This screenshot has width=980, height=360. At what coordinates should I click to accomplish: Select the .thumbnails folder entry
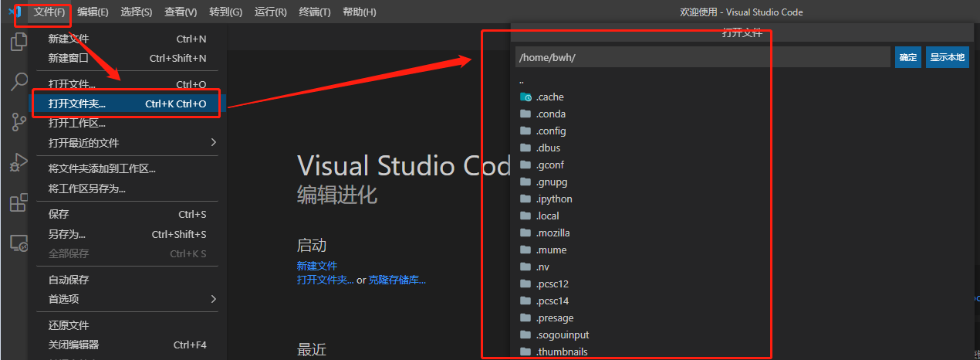click(x=744, y=352)
